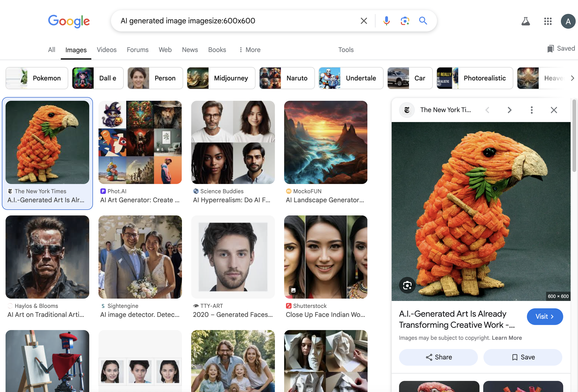Open the Google apps grid
This screenshot has width=578, height=392.
[x=548, y=21]
